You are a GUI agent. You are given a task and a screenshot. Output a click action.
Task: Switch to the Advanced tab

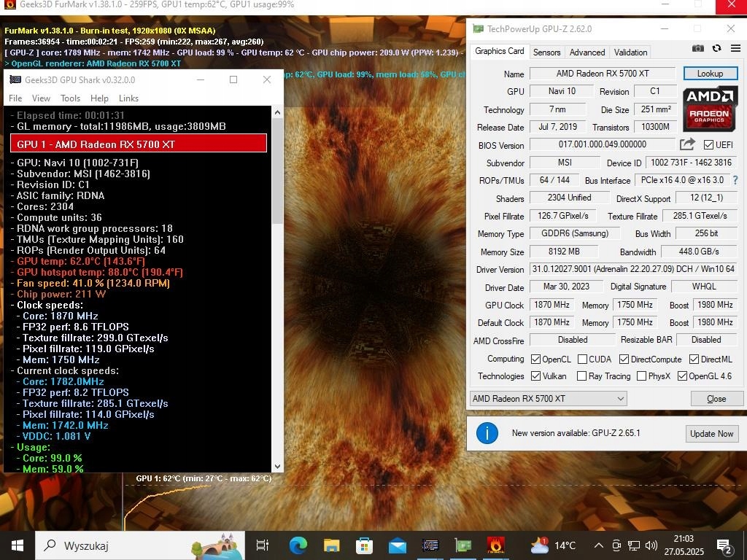tap(587, 52)
